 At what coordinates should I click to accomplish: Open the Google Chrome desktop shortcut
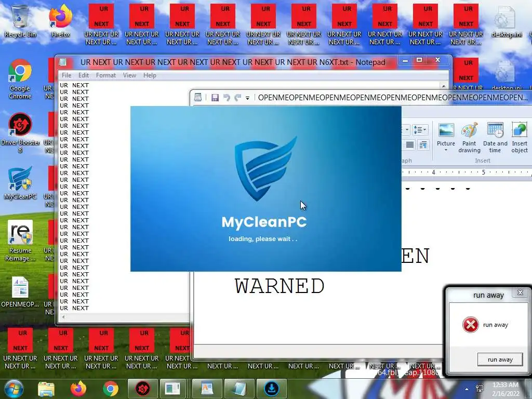pyautogui.click(x=20, y=79)
